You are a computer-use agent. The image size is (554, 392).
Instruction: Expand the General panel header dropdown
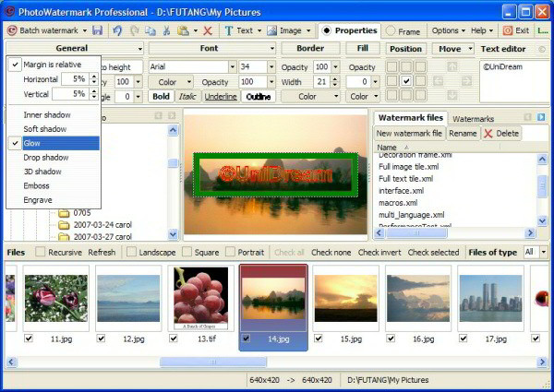140,49
